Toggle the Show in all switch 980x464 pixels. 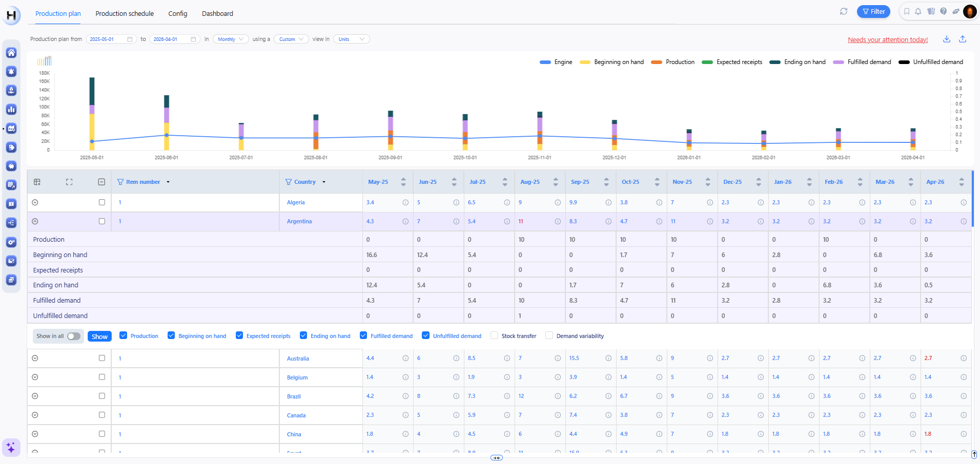(73, 336)
